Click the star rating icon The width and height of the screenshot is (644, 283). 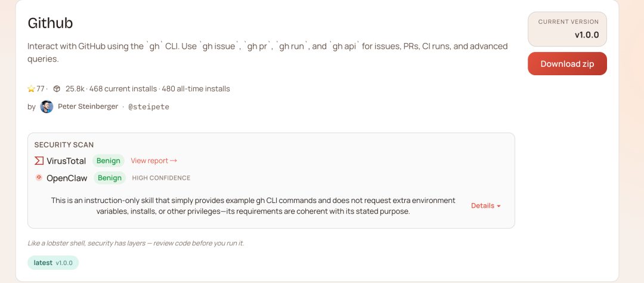pos(32,89)
